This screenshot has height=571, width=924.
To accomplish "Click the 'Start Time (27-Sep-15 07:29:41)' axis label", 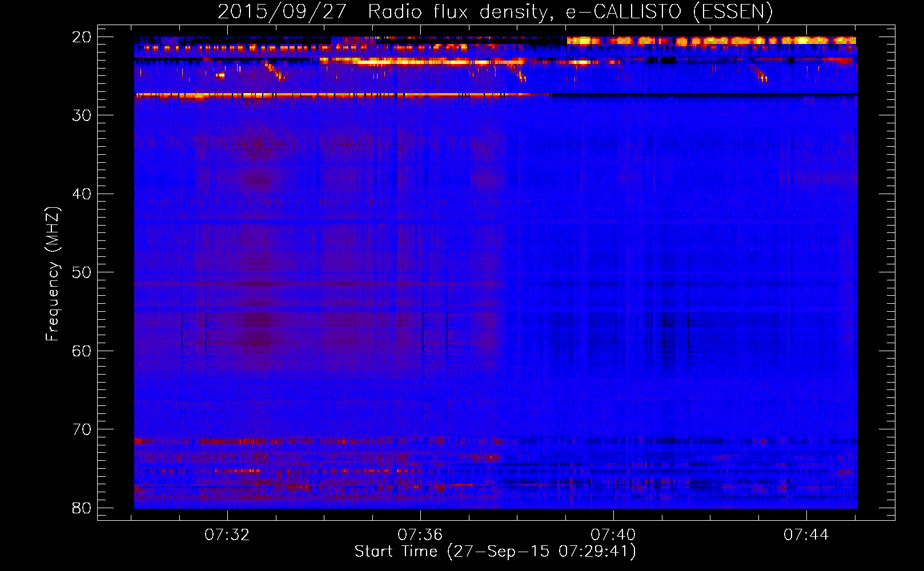I will (495, 552).
